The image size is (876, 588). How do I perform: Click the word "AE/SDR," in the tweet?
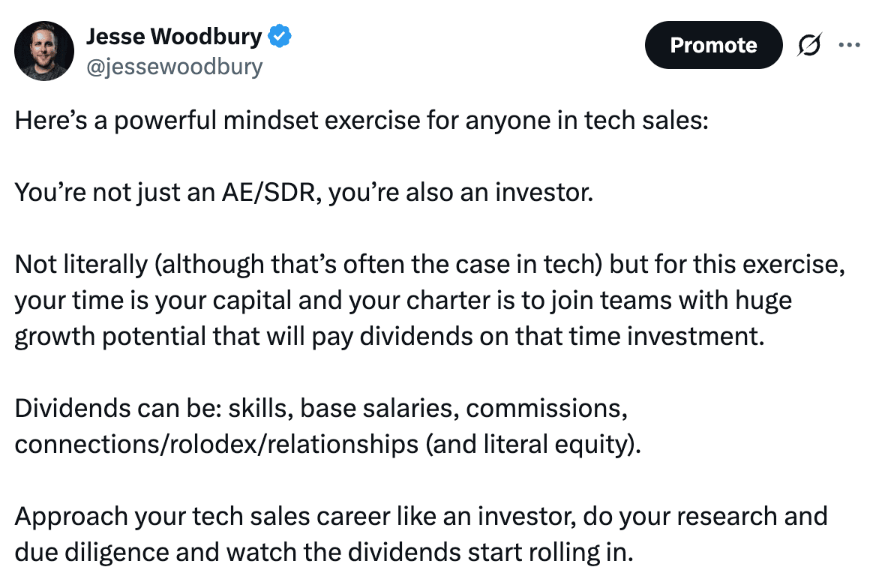tap(271, 192)
